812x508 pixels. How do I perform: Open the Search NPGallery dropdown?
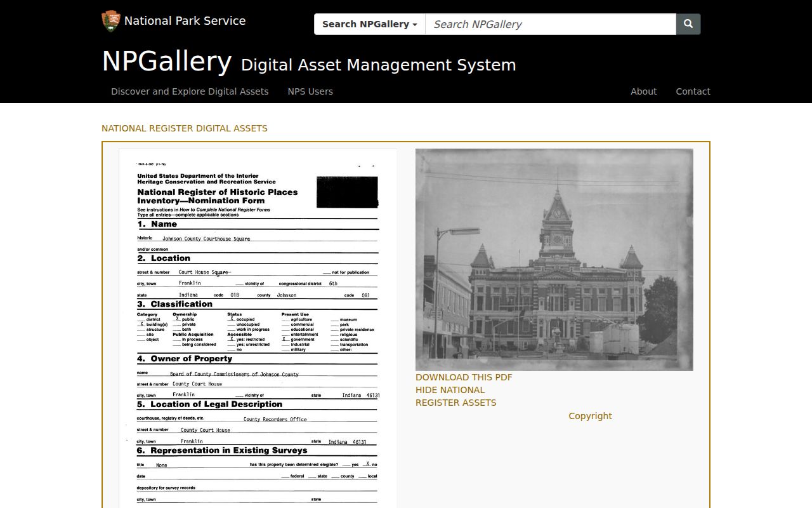click(x=370, y=24)
